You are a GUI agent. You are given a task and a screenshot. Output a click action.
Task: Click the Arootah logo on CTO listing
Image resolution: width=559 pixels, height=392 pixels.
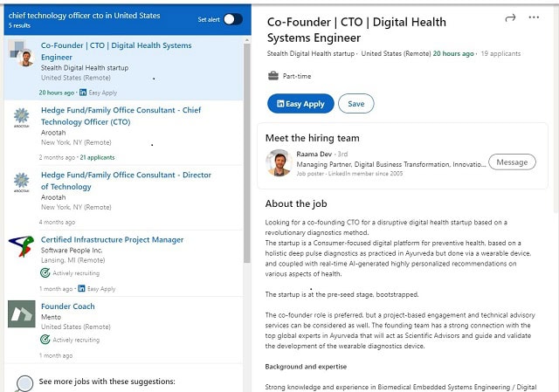click(21, 118)
